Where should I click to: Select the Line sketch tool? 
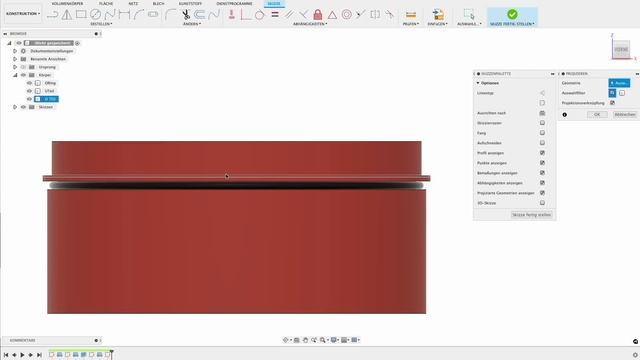(x=52, y=15)
